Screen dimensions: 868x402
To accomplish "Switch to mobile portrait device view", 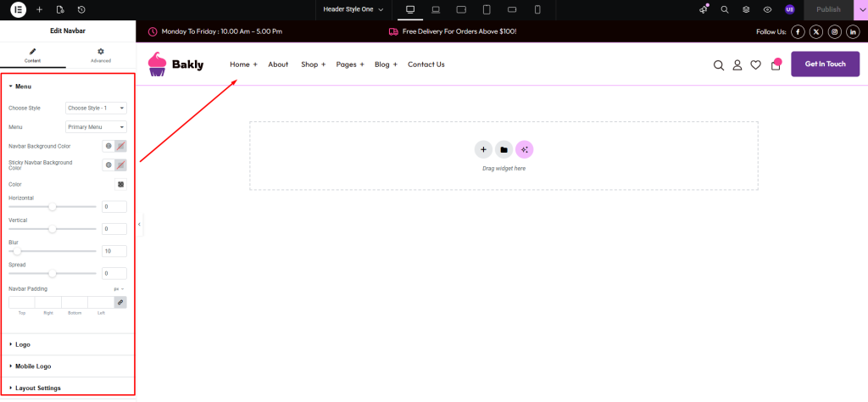I will [x=538, y=9].
